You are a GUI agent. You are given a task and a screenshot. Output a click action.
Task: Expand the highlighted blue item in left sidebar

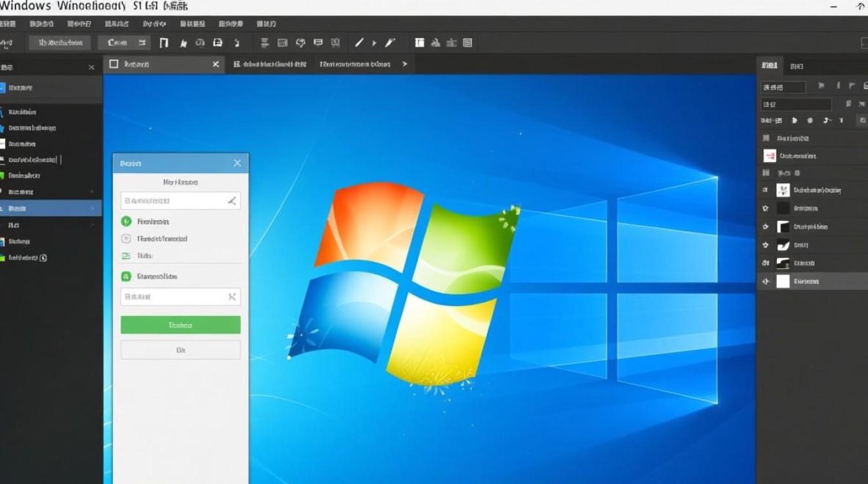coord(92,208)
